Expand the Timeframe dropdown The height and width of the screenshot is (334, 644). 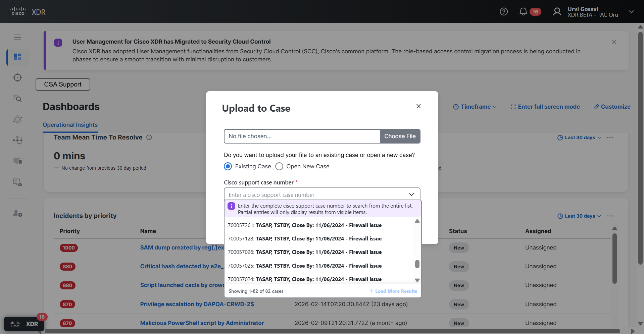475,107
